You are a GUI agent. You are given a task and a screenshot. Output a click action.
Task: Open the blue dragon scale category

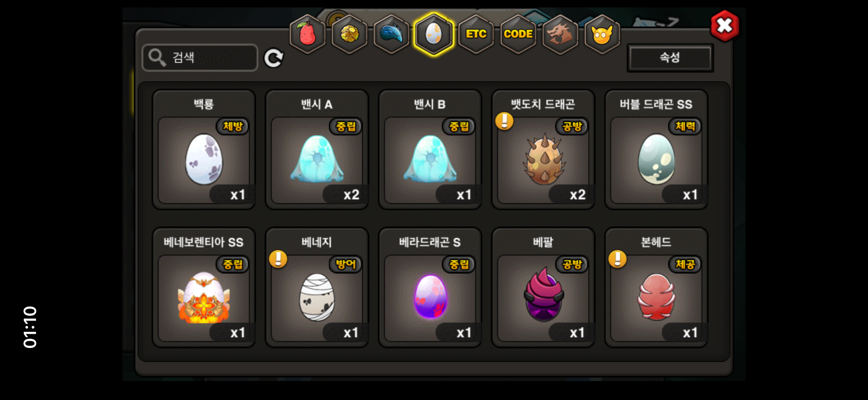pos(392,34)
